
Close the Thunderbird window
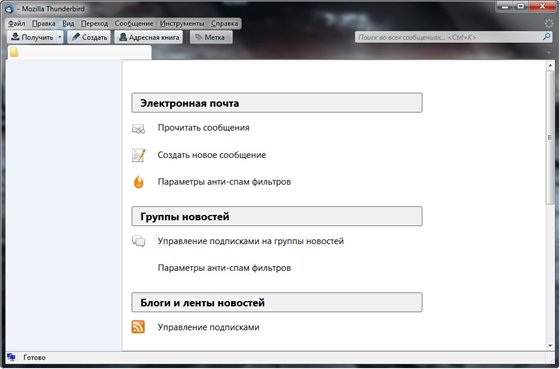pyautogui.click(x=542, y=6)
